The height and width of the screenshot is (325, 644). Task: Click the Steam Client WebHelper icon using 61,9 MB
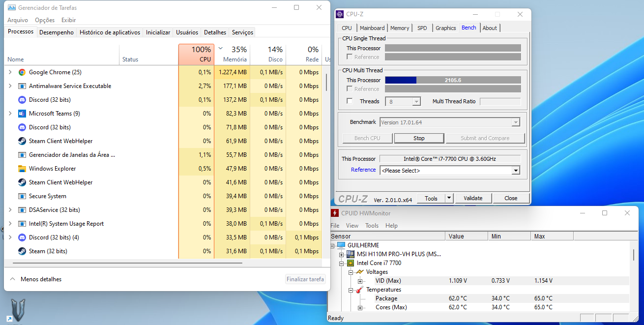pos(22,141)
